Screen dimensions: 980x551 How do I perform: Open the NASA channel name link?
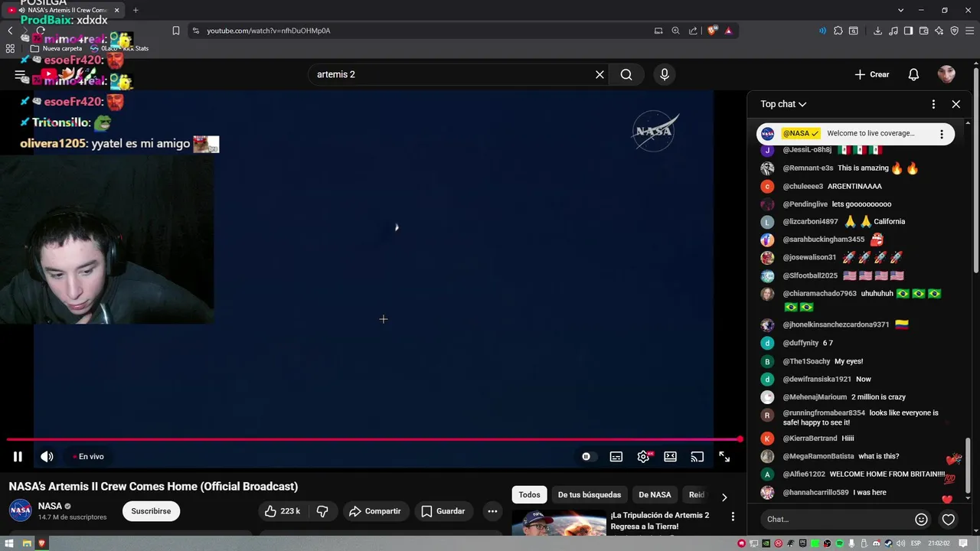50,506
